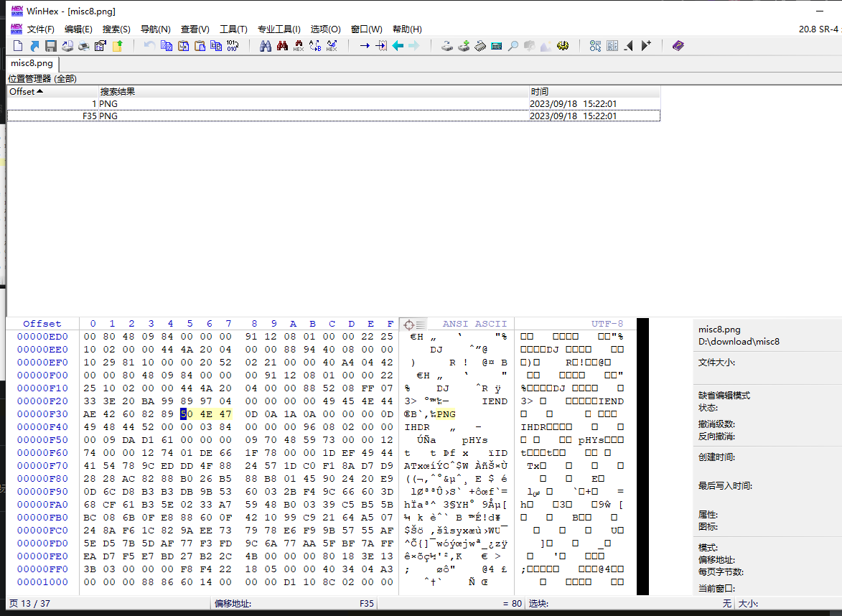Create a new file with the blank page icon

point(18,46)
